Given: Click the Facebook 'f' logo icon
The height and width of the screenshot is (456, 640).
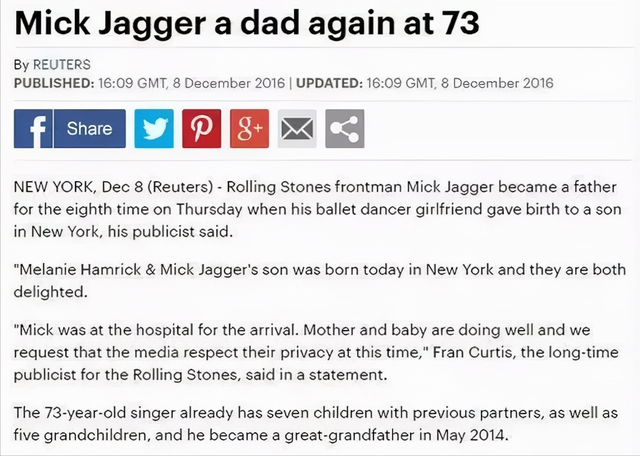Looking at the screenshot, I should pyautogui.click(x=33, y=129).
